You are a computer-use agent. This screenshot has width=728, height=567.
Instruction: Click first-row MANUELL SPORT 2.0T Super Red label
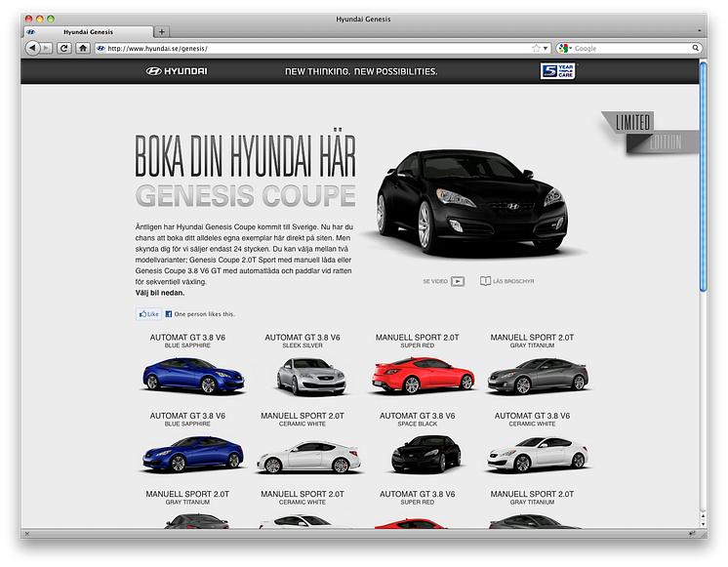tap(418, 341)
